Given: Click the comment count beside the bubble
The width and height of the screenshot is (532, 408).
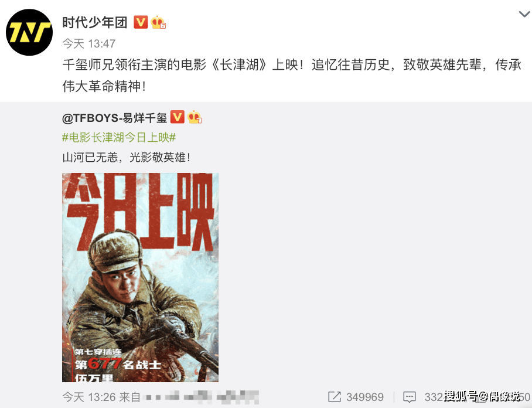Looking at the screenshot, I should click(x=434, y=397).
